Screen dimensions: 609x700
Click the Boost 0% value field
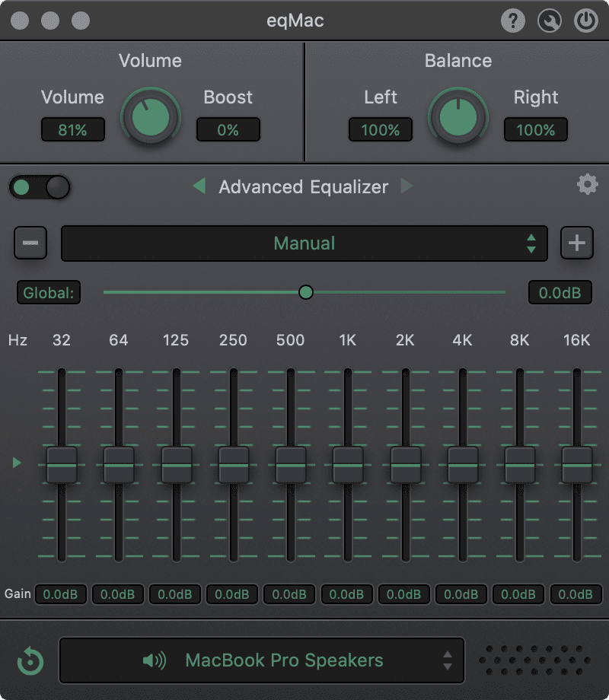[228, 130]
